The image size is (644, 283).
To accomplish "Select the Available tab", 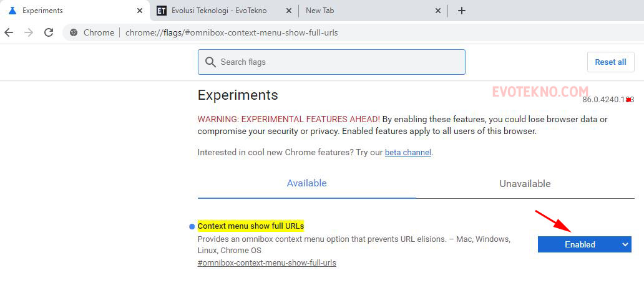I will 306,183.
